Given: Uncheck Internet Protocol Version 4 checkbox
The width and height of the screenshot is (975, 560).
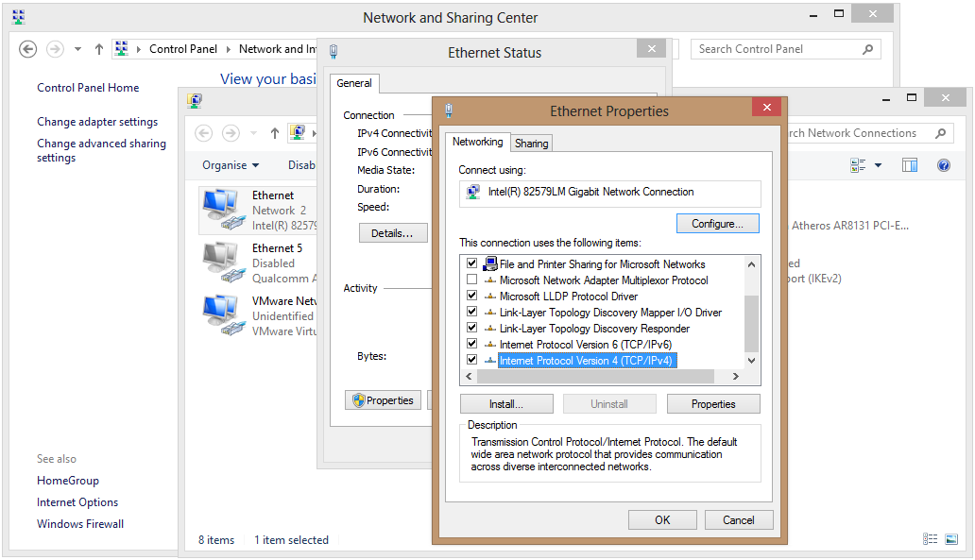Looking at the screenshot, I should click(x=472, y=360).
